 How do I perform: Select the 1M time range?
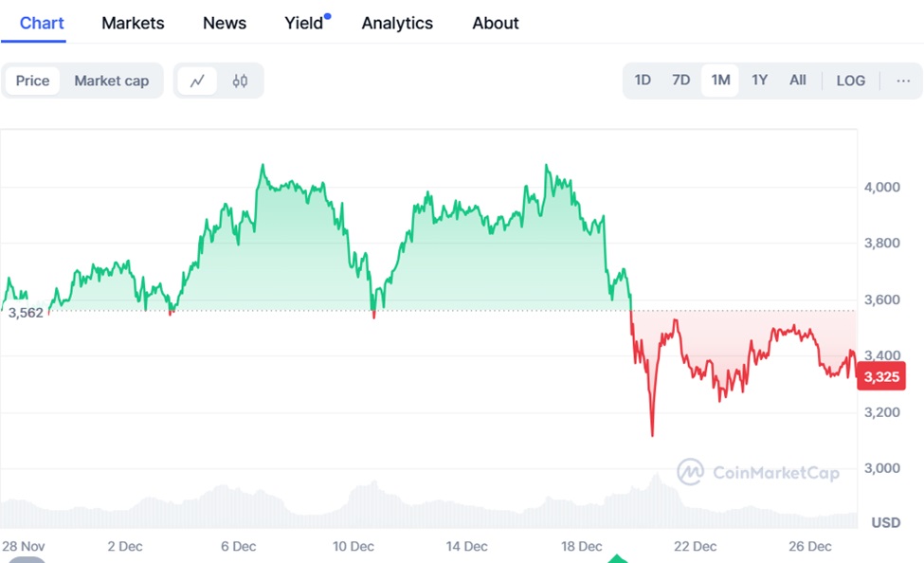click(x=720, y=81)
